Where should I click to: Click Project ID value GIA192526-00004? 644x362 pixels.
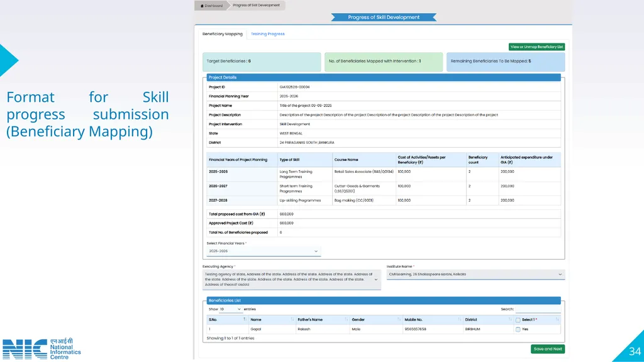pos(294,87)
